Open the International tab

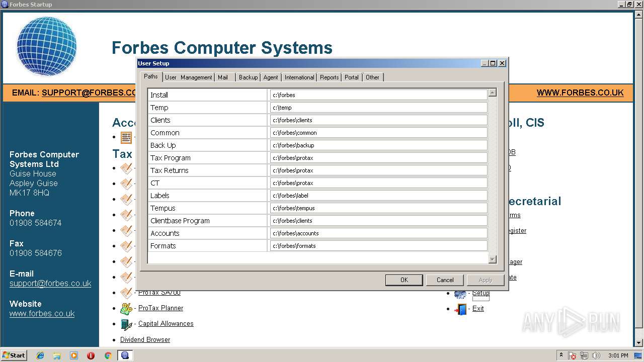[x=299, y=77]
